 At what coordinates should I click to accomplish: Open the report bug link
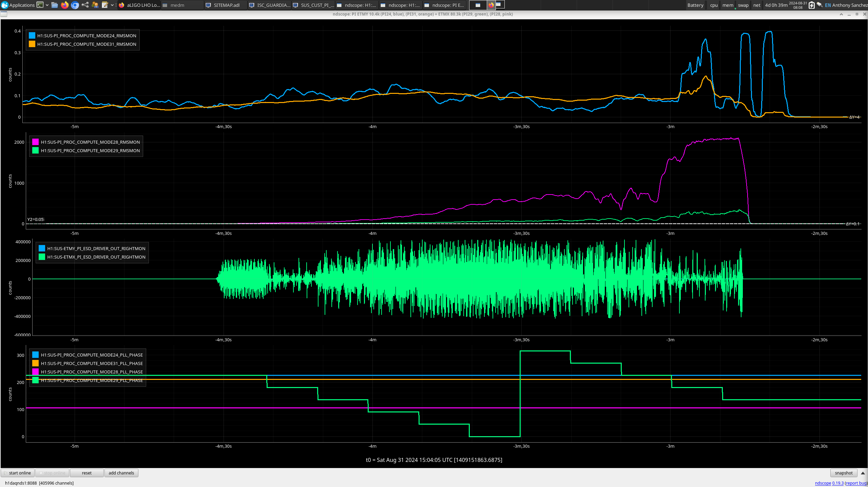[x=856, y=483]
